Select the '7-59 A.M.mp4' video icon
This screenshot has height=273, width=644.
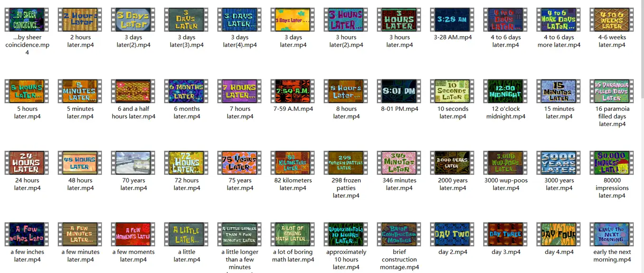tap(293, 91)
